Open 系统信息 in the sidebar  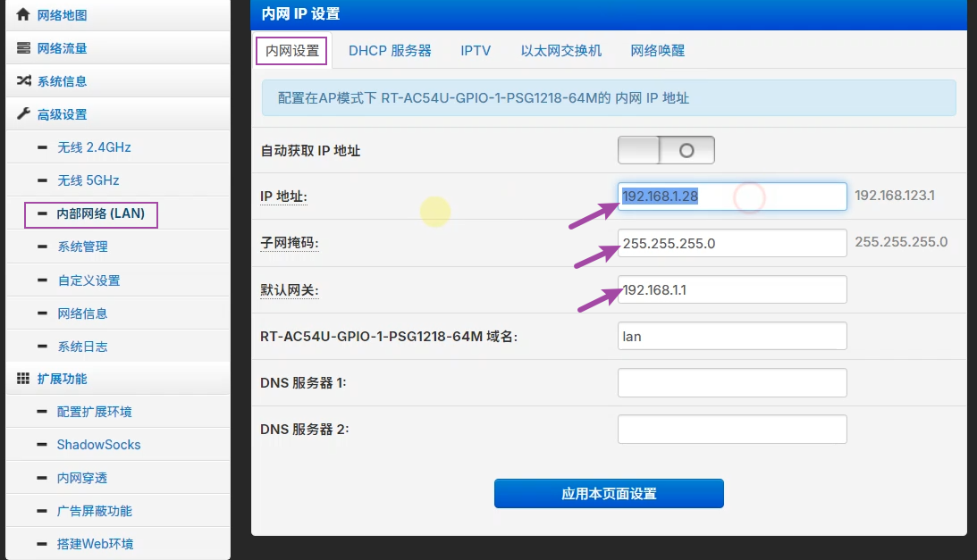[62, 81]
